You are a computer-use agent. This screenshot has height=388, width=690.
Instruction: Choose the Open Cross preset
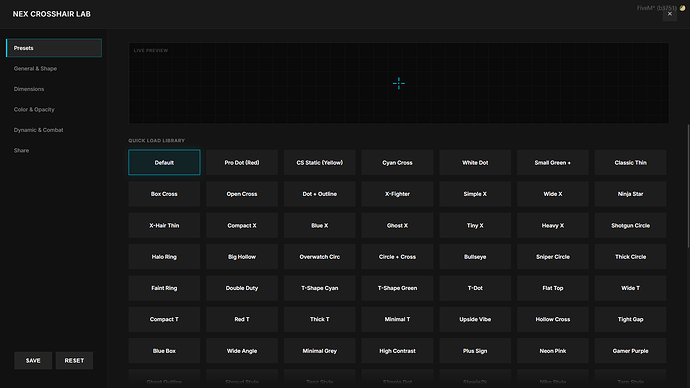[242, 194]
